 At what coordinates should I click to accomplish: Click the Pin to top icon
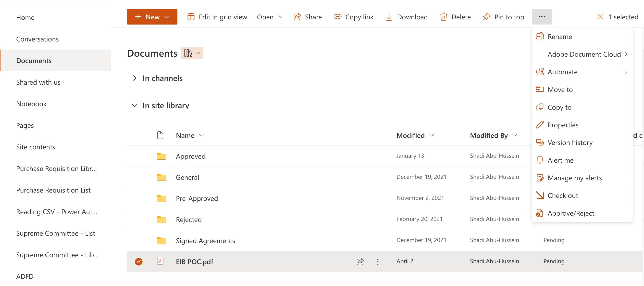(x=486, y=17)
